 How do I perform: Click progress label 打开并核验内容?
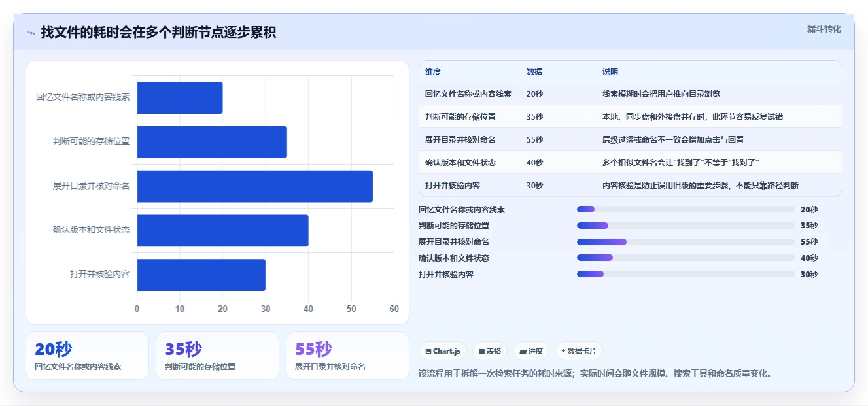446,274
